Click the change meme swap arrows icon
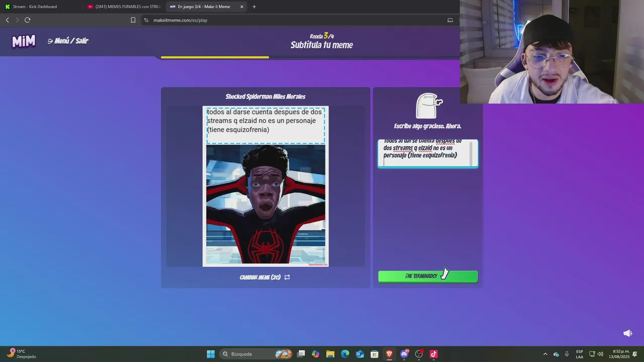The height and width of the screenshot is (362, 644). (287, 277)
